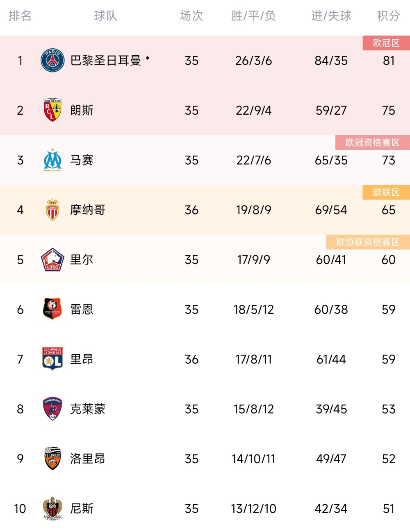Click the 欧冠区 zone label

386,43
